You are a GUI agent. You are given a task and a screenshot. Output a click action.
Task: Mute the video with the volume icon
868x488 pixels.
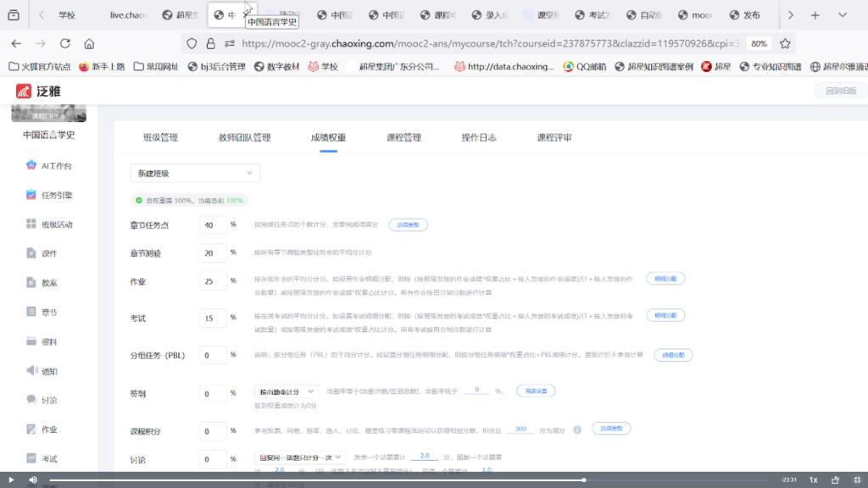[33, 480]
